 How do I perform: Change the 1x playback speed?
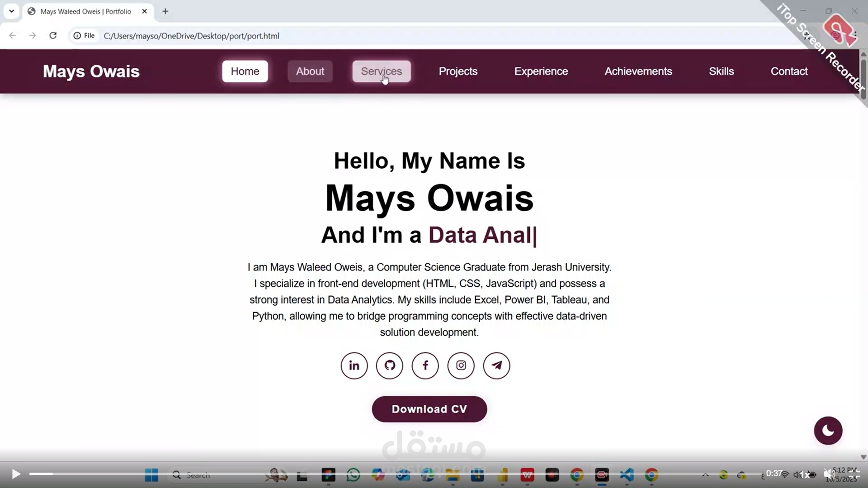pos(805,474)
